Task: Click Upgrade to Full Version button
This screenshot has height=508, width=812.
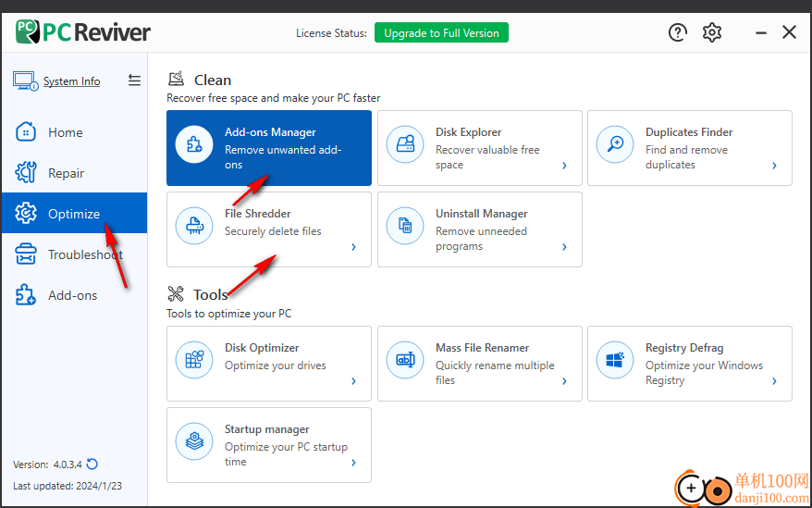Action: pos(441,32)
